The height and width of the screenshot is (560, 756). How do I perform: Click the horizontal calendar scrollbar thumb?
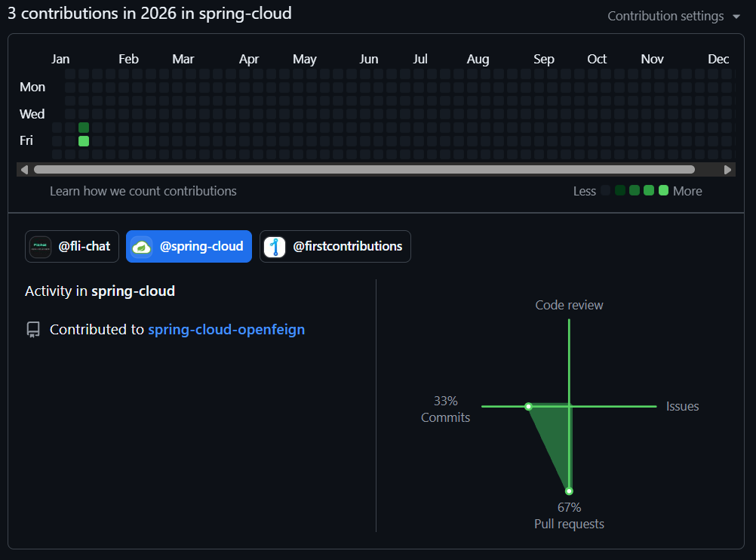(x=364, y=170)
